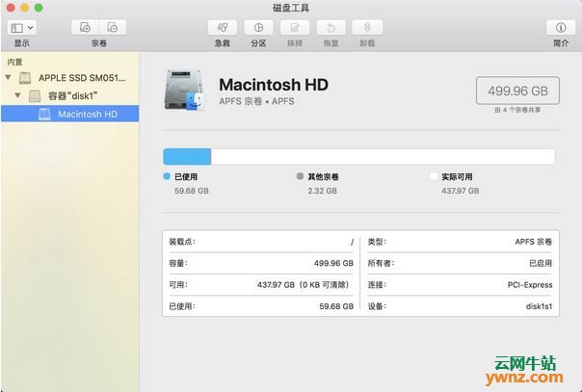This screenshot has width=582, height=392.
Task: Select Macintosh HD in the sidebar
Action: (x=70, y=114)
